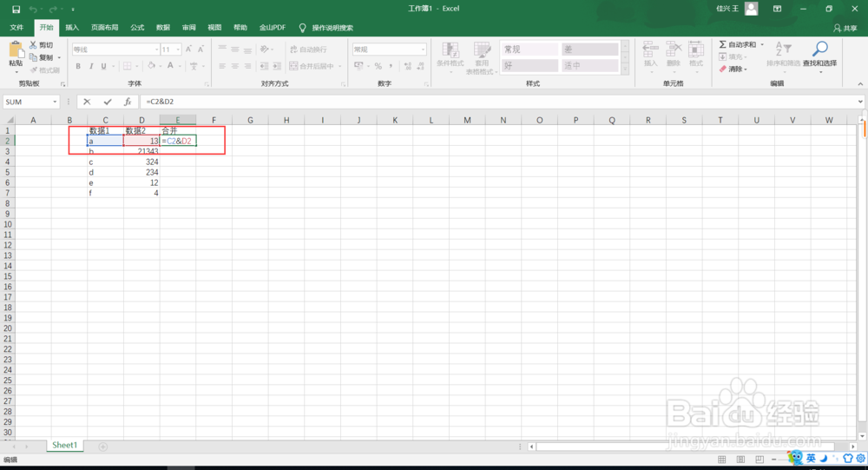Switch to the Formulas (公式) tab
868x470 pixels.
pyautogui.click(x=137, y=28)
